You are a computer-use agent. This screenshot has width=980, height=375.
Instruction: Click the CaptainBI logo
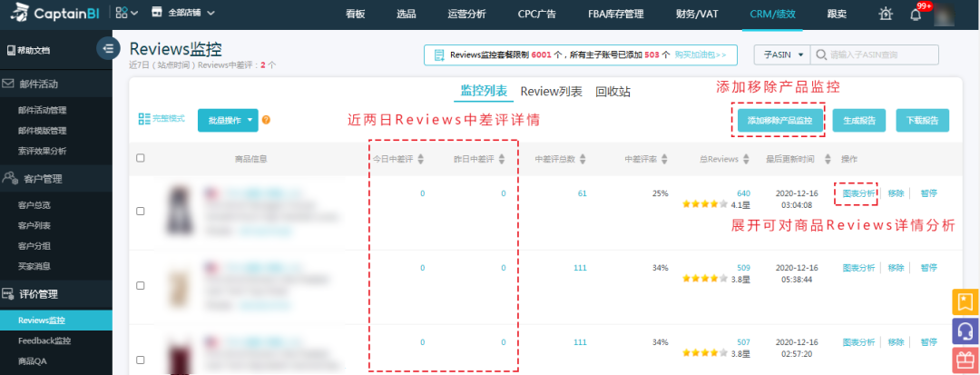(54, 13)
